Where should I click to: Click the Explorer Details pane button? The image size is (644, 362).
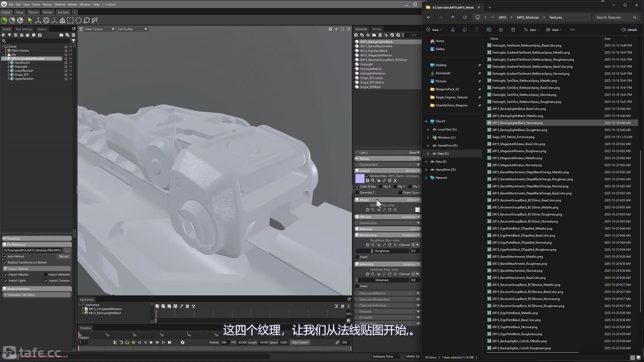[x=629, y=30]
